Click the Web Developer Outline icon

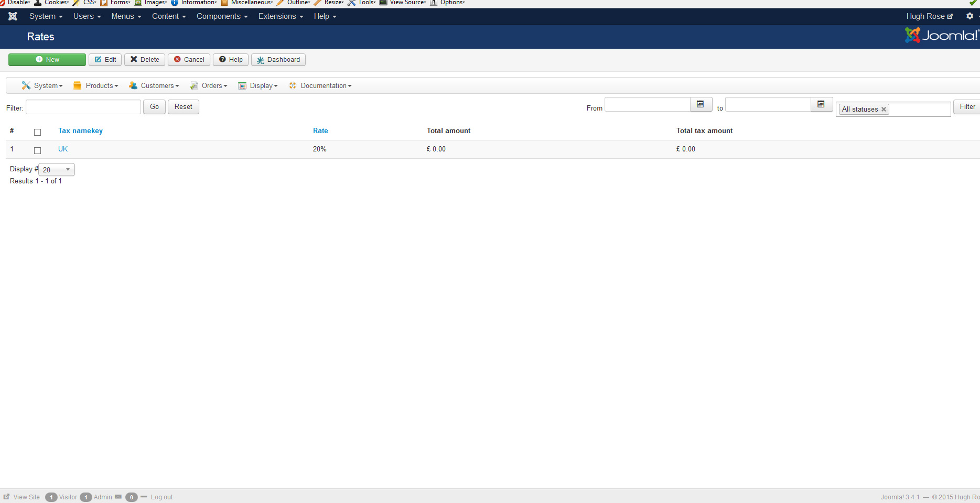click(x=281, y=3)
